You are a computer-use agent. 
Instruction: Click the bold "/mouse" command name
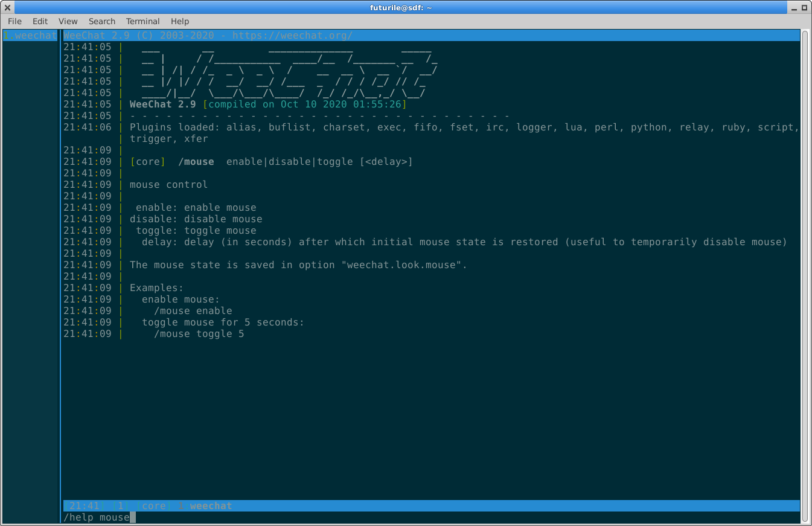196,162
